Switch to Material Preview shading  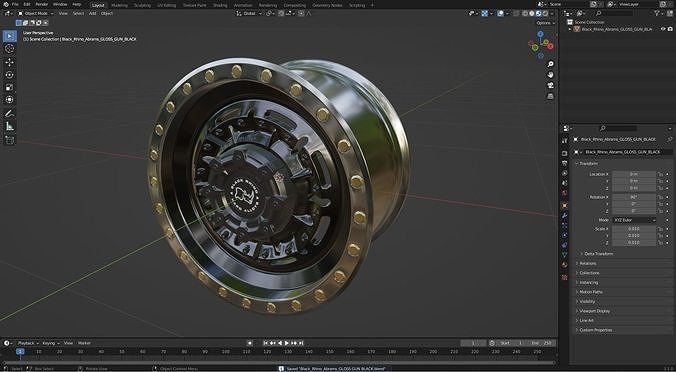538,13
